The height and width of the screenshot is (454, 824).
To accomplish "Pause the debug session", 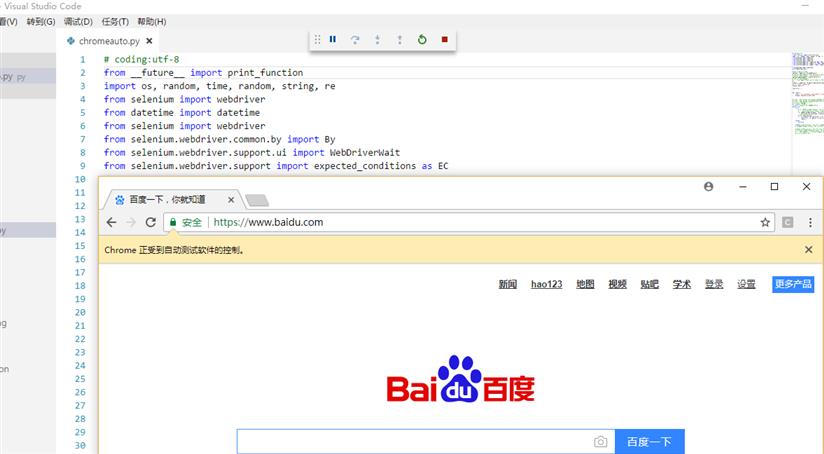I will point(333,39).
